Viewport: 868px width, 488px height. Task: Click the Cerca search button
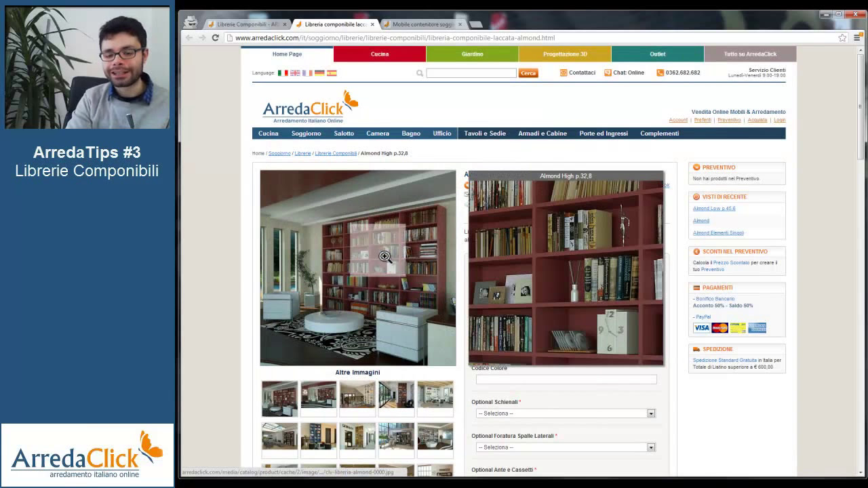528,73
